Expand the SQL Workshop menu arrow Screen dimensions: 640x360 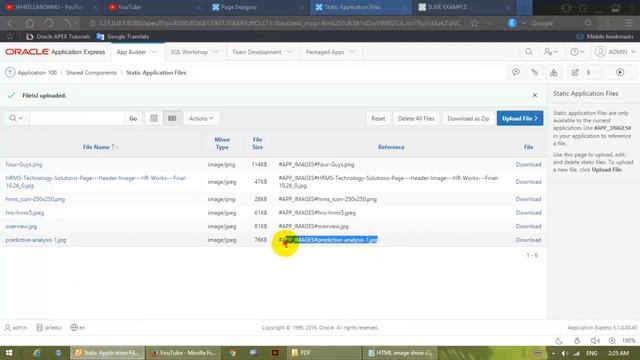coord(216,52)
